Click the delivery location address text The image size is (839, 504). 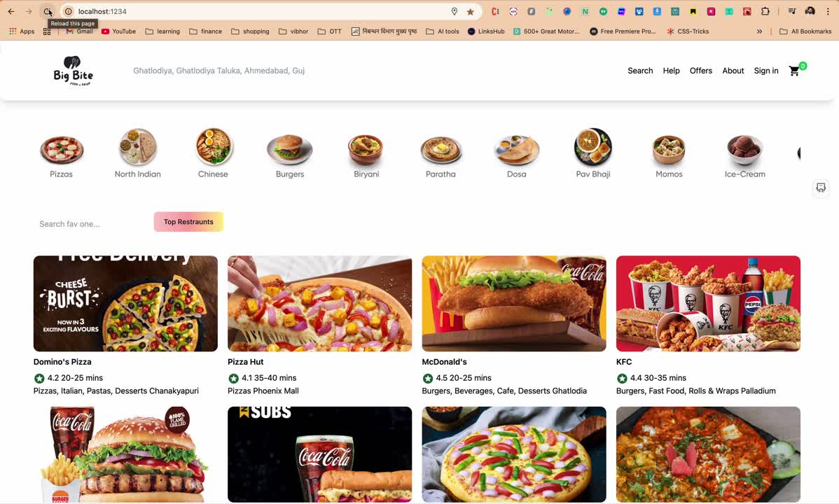[x=219, y=71]
